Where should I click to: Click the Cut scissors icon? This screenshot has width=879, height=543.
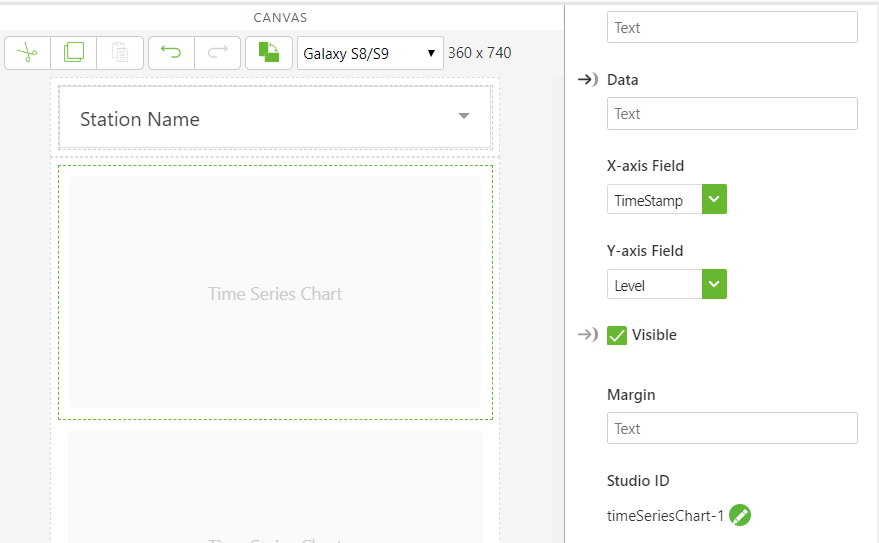pyautogui.click(x=28, y=53)
